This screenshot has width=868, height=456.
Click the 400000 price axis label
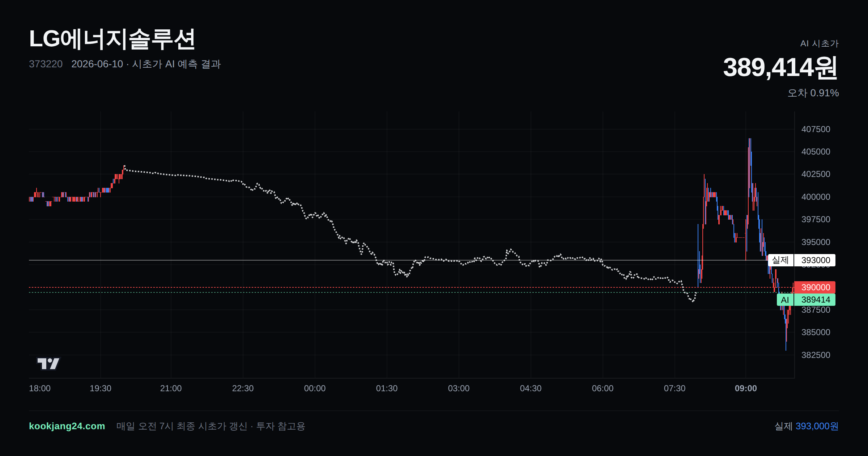pyautogui.click(x=816, y=197)
